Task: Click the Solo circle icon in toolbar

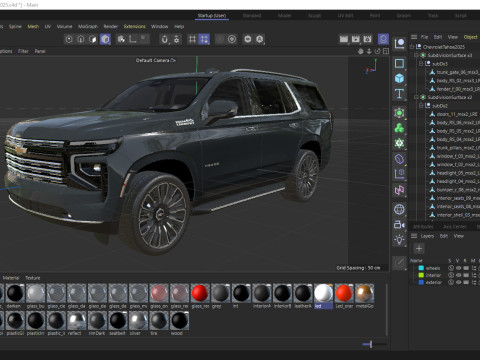Action: (232, 39)
